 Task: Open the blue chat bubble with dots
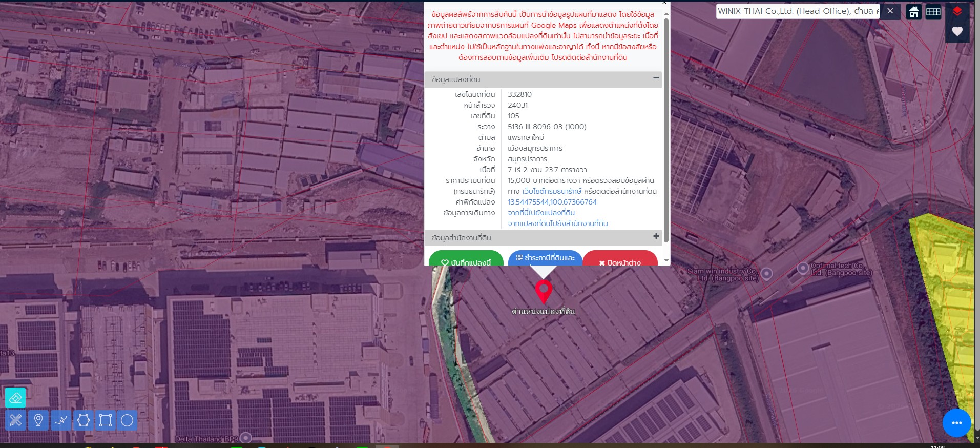956,423
